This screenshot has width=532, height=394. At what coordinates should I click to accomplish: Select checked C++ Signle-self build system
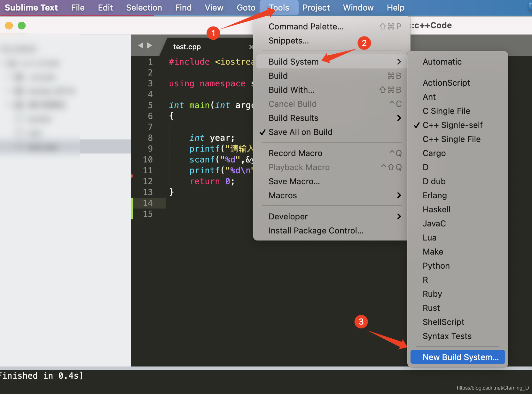458,125
